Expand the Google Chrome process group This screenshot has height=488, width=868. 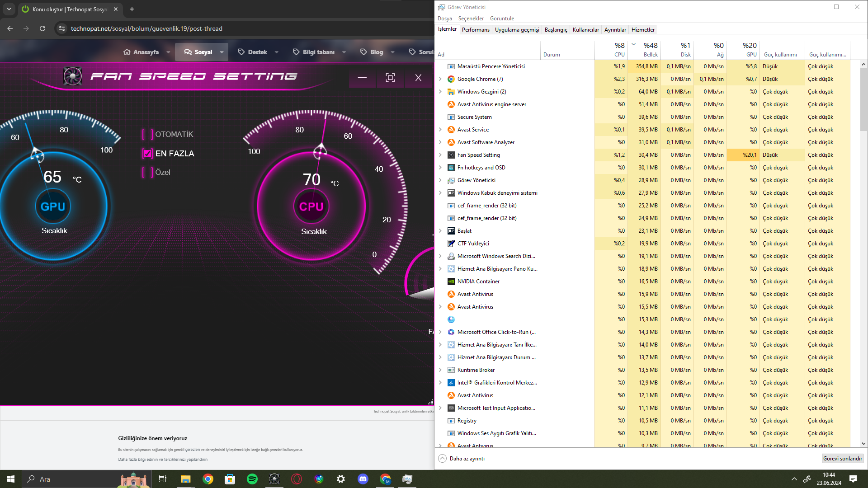click(440, 79)
